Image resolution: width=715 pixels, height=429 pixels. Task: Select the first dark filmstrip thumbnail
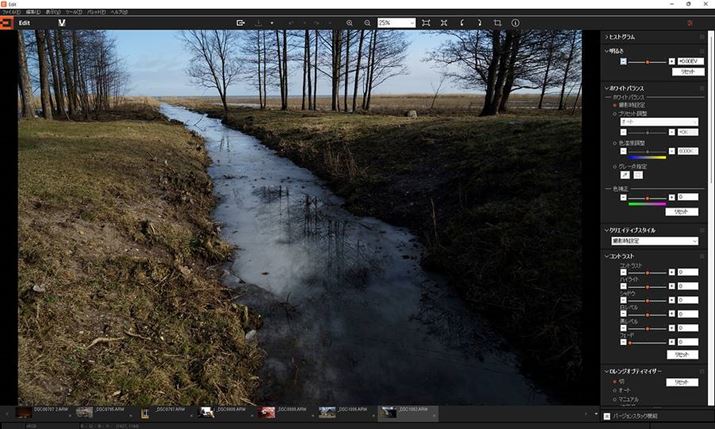tap(24, 413)
